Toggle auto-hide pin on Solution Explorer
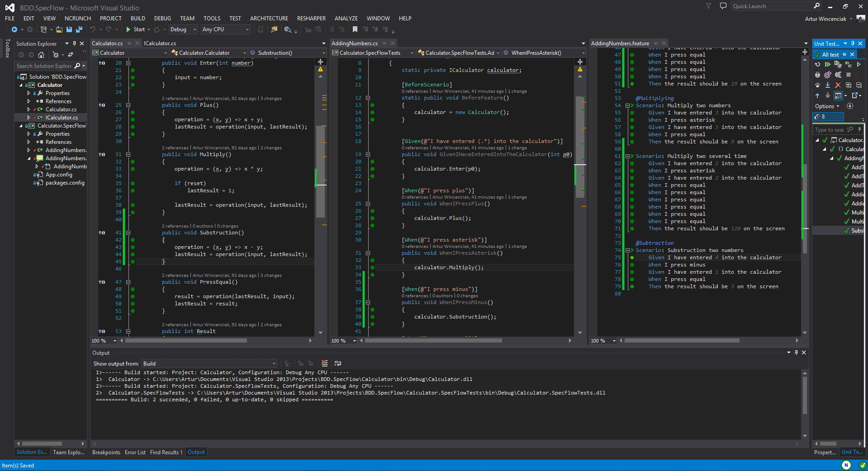 (74, 44)
